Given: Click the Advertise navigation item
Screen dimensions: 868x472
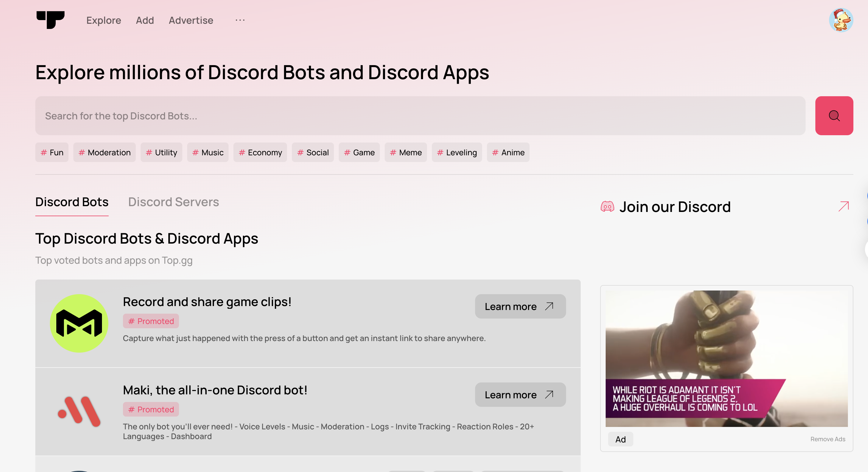Looking at the screenshot, I should tap(191, 20).
